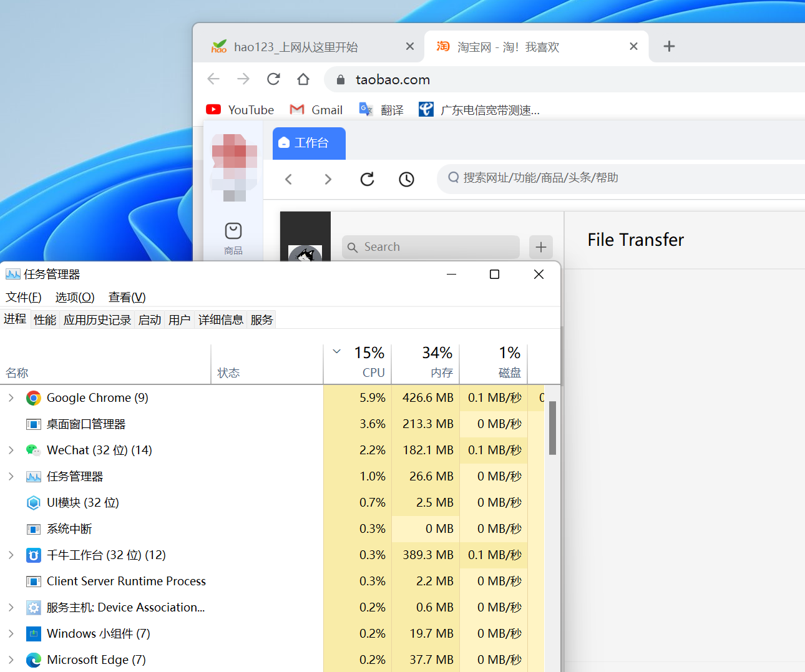Switch to 服务 tab

tap(262, 320)
